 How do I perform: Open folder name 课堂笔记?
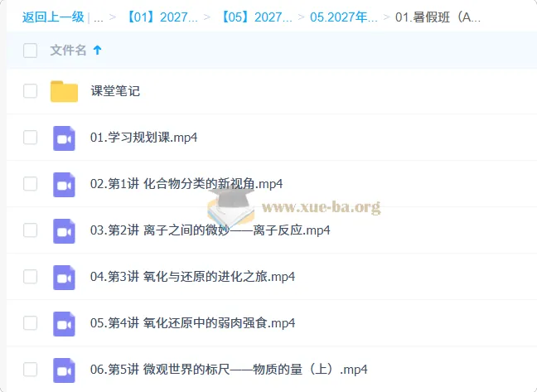(x=115, y=91)
